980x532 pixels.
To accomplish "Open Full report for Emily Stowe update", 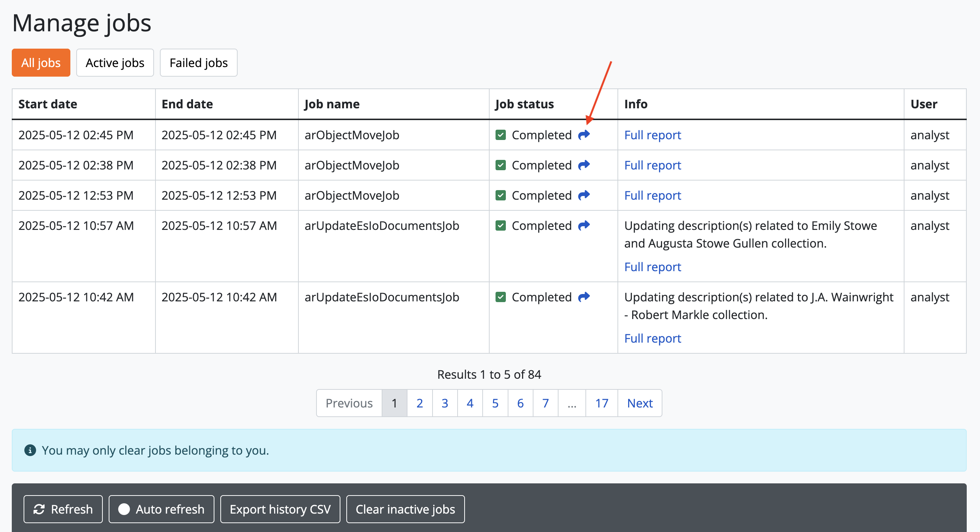I will click(x=652, y=267).
